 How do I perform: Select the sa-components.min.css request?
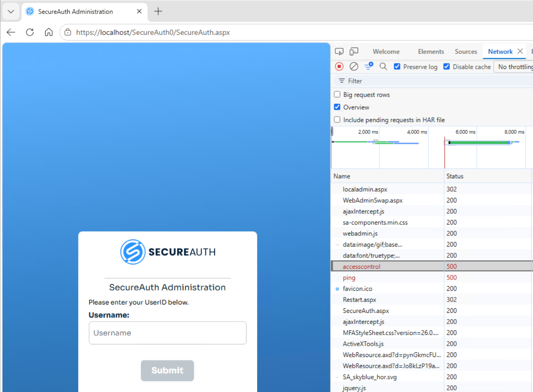point(375,222)
